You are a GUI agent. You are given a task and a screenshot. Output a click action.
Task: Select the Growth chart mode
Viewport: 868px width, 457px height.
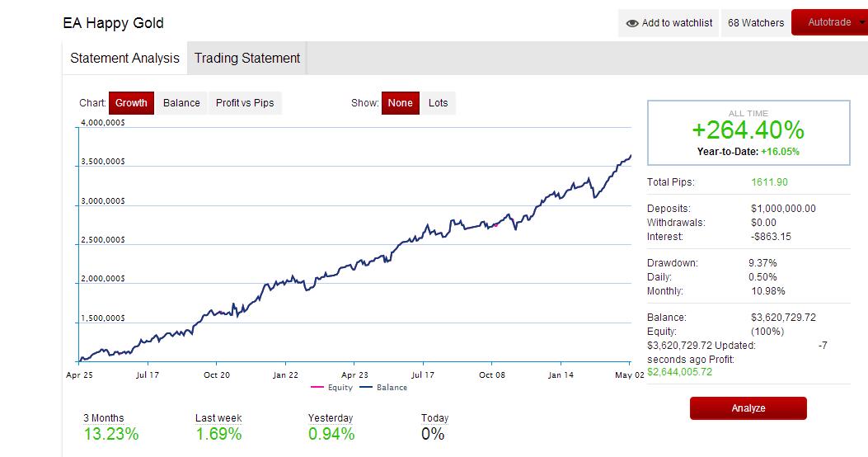[131, 103]
